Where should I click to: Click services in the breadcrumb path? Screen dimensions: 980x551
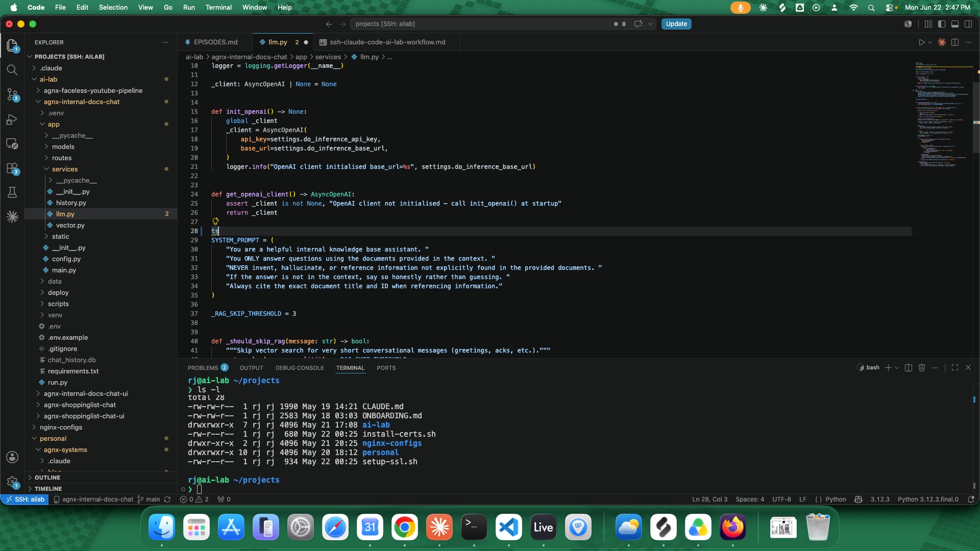(328, 57)
